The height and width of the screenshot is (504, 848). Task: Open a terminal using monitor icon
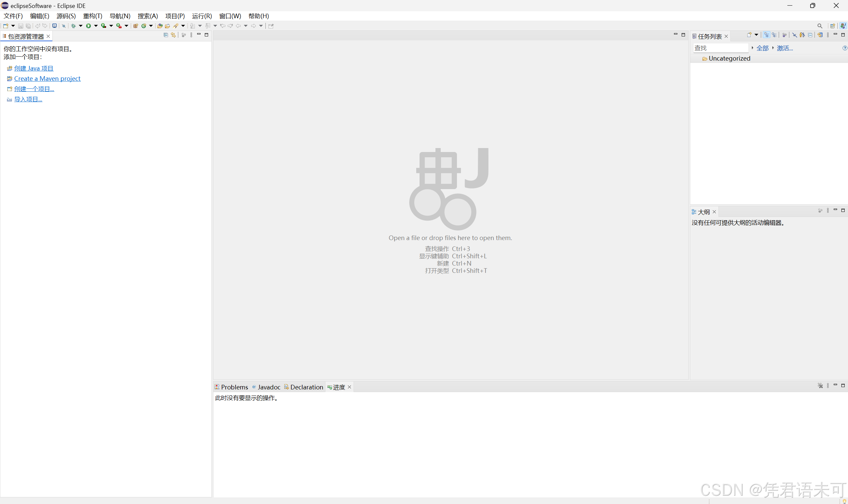coord(54,26)
